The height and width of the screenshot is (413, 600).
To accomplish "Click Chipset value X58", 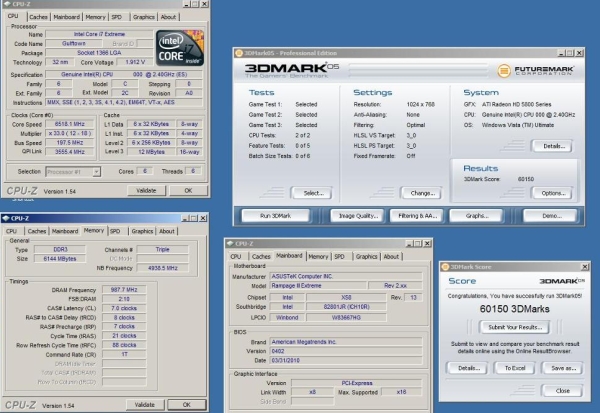I will (346, 297).
